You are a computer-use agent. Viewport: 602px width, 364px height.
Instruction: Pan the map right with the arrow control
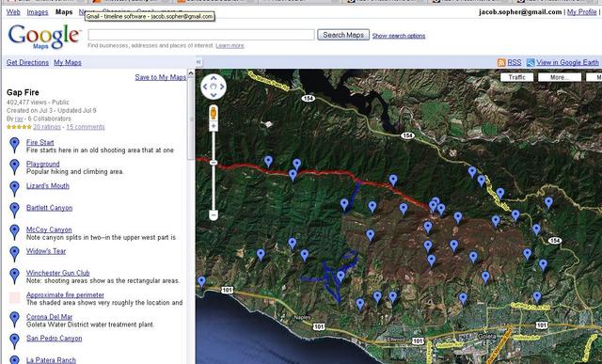pos(222,87)
